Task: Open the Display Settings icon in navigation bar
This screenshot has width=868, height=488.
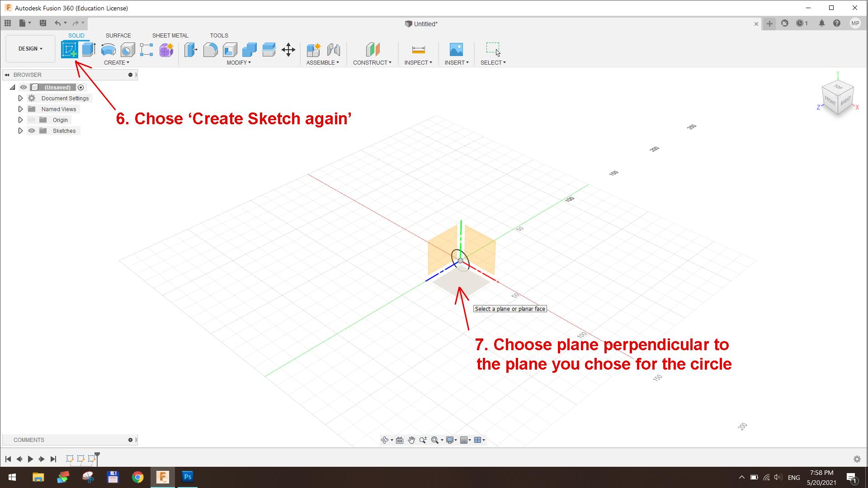Action: [450, 440]
